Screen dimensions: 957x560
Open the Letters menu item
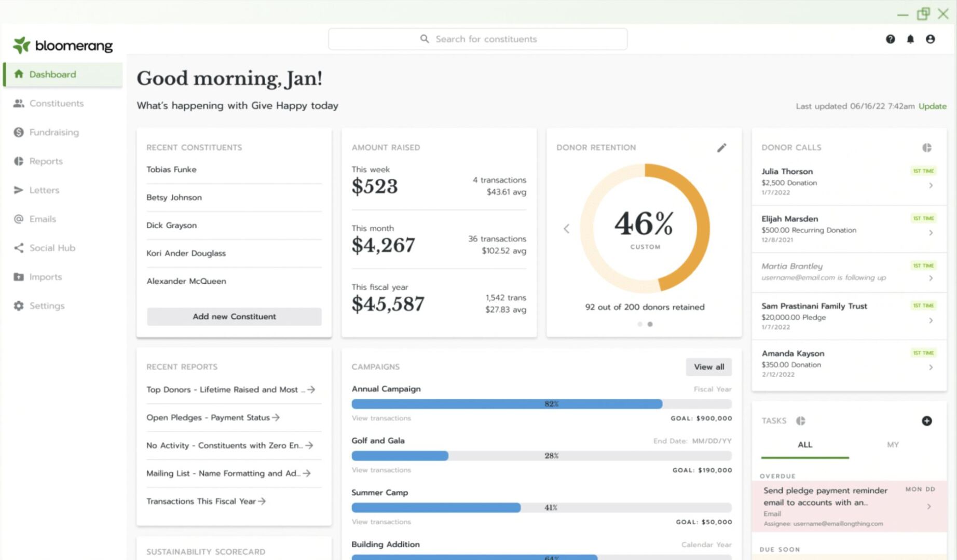pyautogui.click(x=44, y=190)
